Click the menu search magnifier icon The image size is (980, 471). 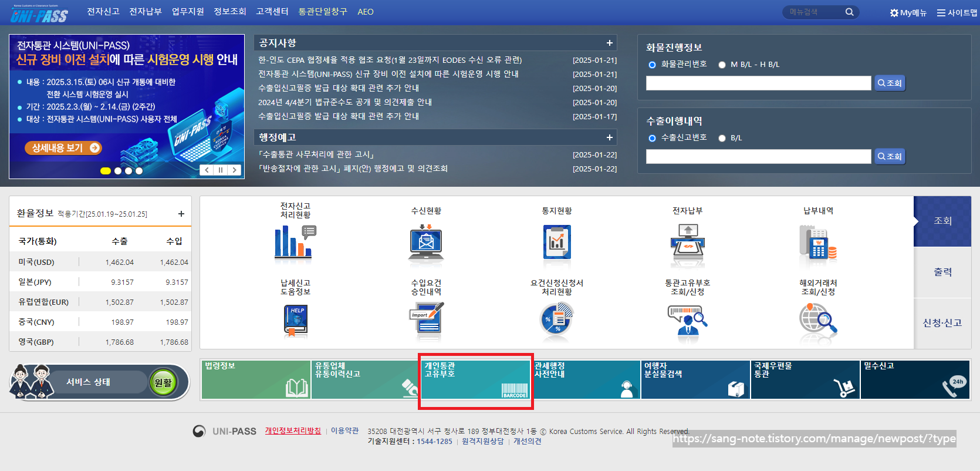tap(849, 12)
